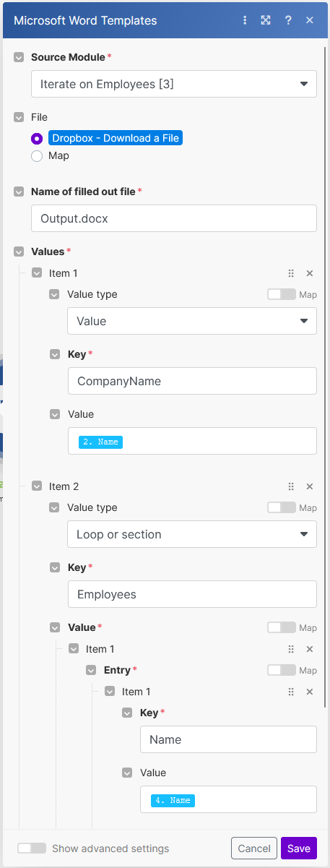Open the three-dot options menu in header
Screen dimensions: 330x868
coord(245,20)
